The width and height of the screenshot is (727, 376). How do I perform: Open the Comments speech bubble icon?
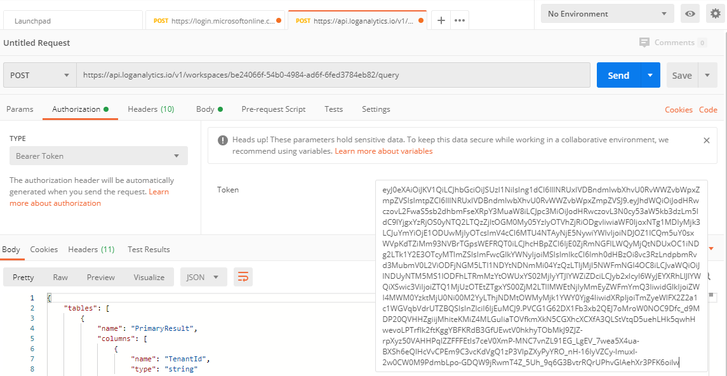[x=644, y=43]
